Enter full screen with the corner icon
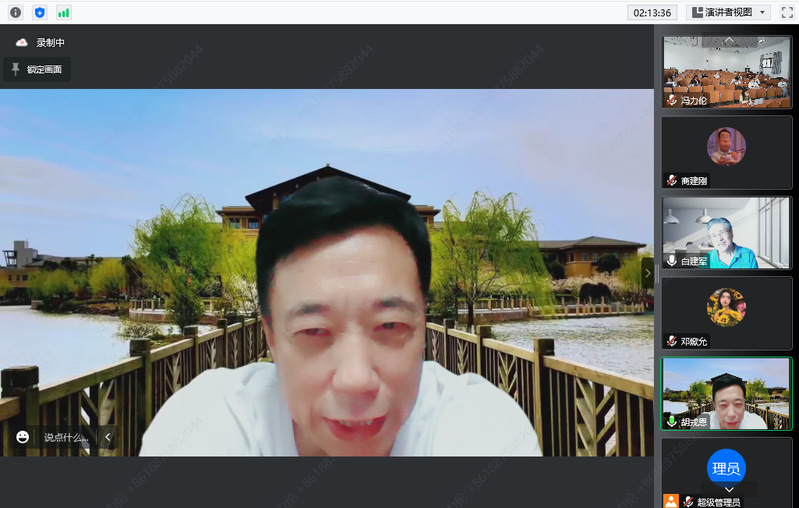 [x=787, y=12]
